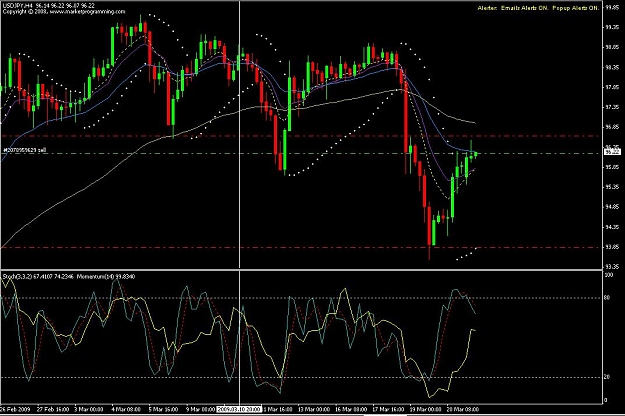
Task: Click the 27 Feb 16:00 time label
Action: [53, 409]
